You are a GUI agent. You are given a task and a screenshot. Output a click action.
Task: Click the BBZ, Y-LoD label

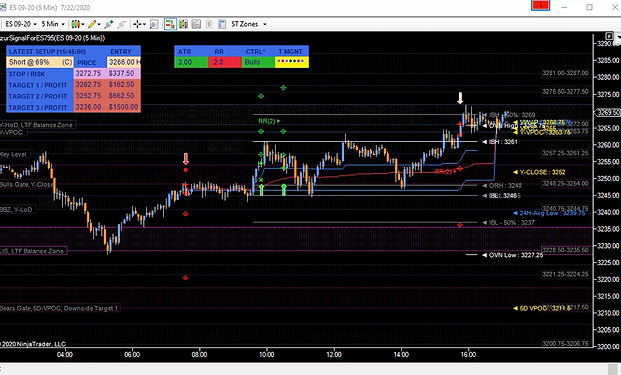[17, 209]
